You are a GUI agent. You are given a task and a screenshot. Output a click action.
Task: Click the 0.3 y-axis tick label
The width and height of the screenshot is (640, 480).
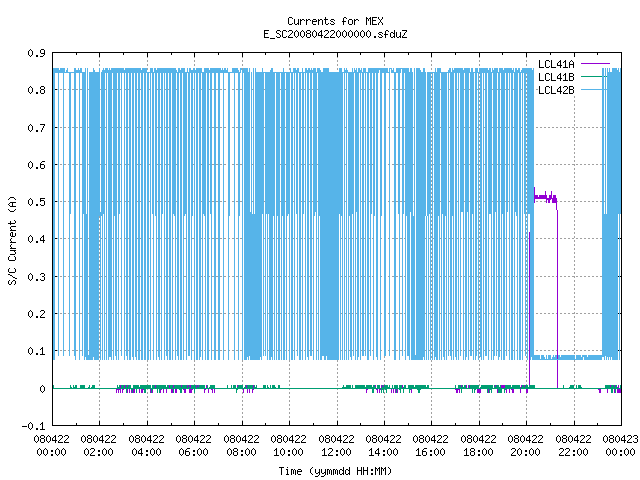click(36, 277)
